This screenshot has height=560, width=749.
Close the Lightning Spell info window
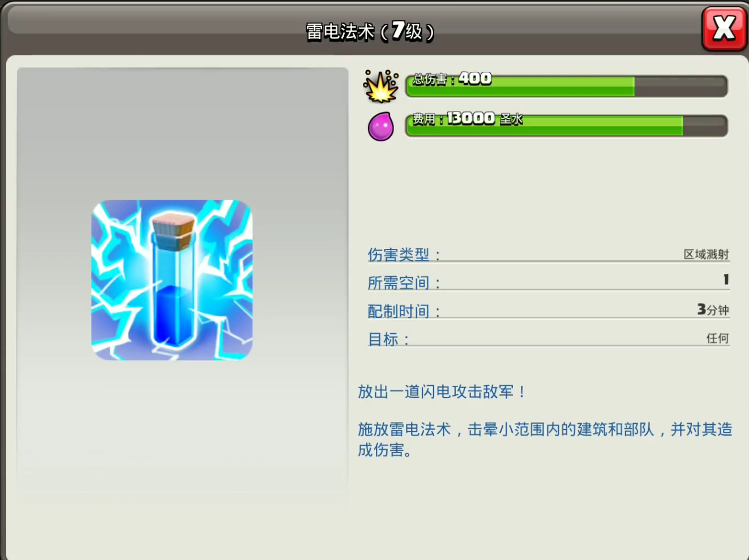[x=724, y=28]
